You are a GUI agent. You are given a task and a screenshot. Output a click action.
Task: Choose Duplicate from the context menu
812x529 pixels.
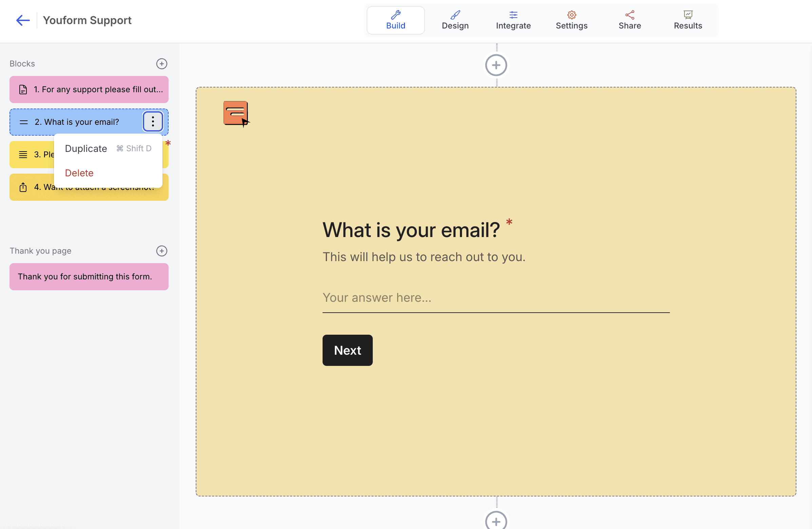[x=108, y=149]
